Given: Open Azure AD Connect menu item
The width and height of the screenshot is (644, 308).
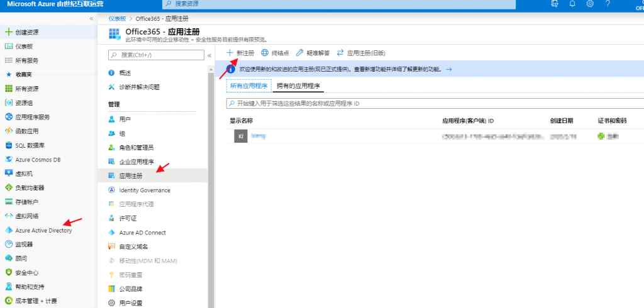Looking at the screenshot, I should pyautogui.click(x=142, y=233).
